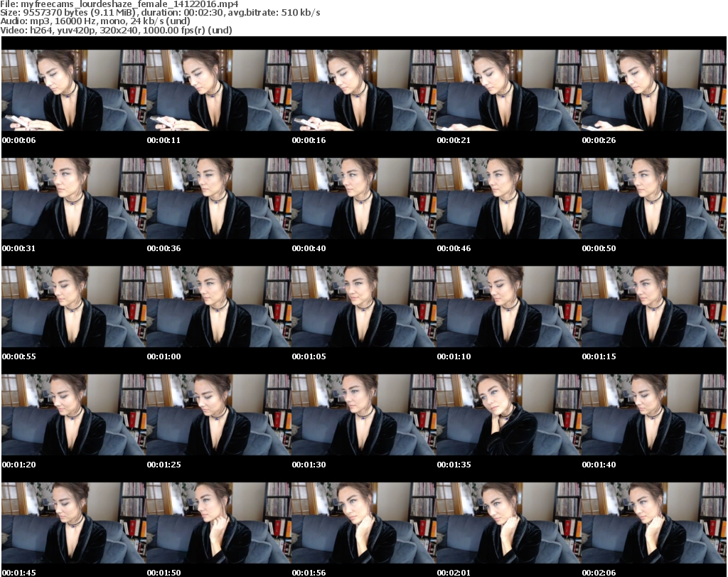Viewport: 728px width, 577px height.
Task: Open the thumbnail at timestamp 00:00:26
Action: (653, 90)
